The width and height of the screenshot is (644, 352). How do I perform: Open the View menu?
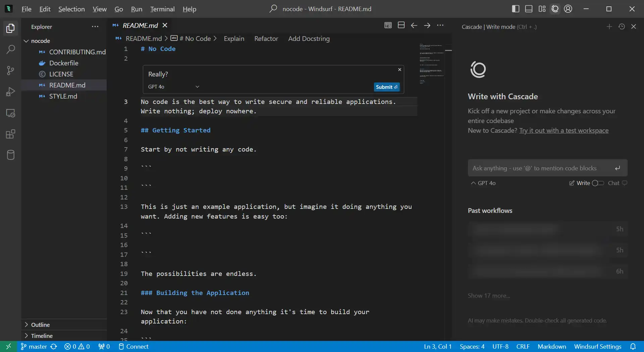[99, 9]
